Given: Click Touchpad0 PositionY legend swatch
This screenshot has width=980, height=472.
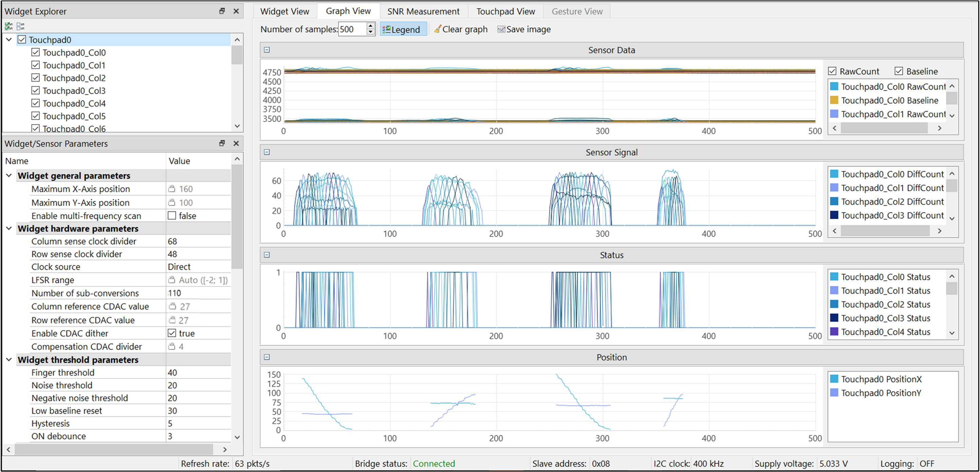Looking at the screenshot, I should click(x=834, y=393).
